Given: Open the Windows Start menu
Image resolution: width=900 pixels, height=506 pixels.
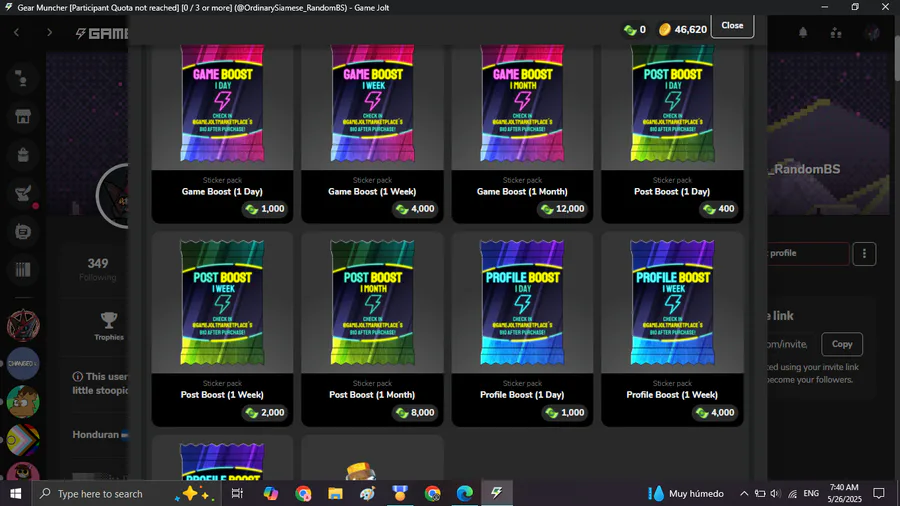Looking at the screenshot, I should click(x=15, y=493).
